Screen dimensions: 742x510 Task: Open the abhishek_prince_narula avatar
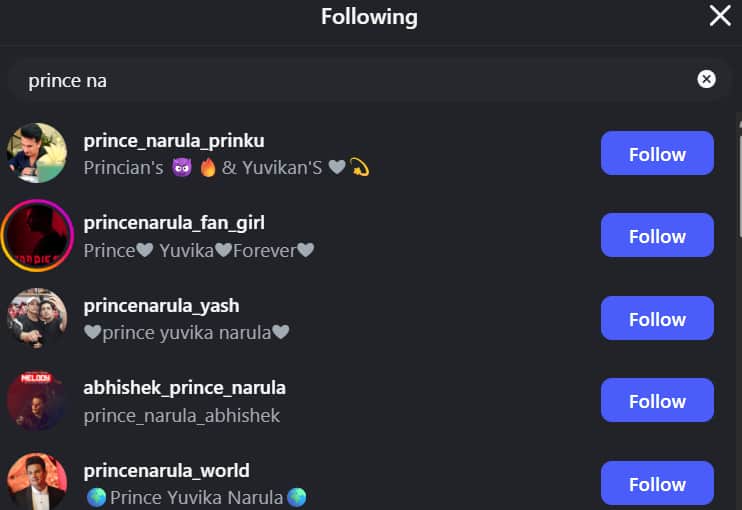pyautogui.click(x=37, y=401)
